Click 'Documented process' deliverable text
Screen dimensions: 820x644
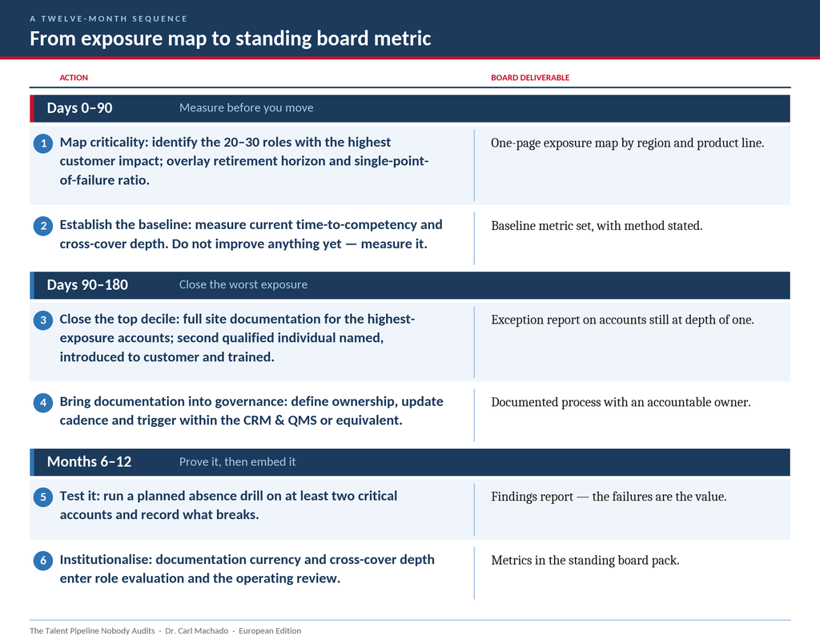pyautogui.click(x=621, y=402)
